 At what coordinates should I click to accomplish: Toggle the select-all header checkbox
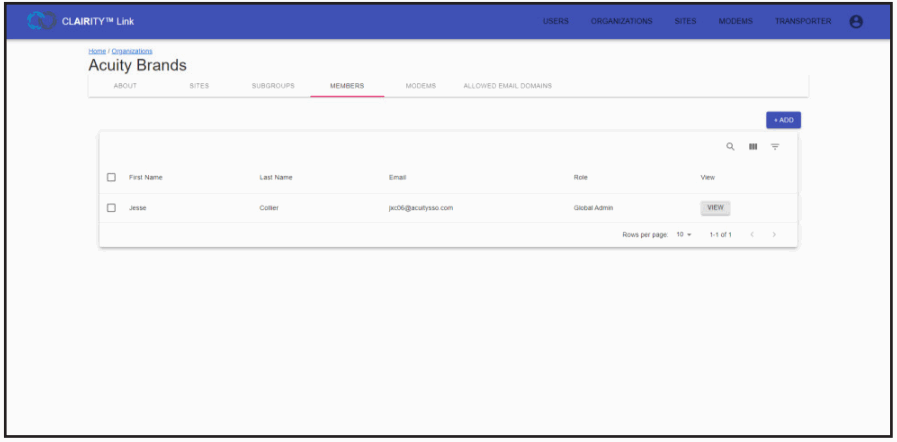pos(112,177)
